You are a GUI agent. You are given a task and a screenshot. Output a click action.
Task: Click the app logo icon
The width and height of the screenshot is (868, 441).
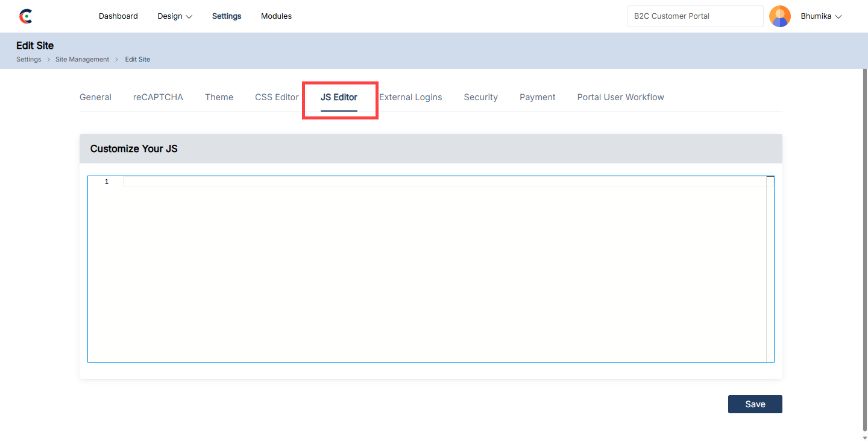[25, 16]
